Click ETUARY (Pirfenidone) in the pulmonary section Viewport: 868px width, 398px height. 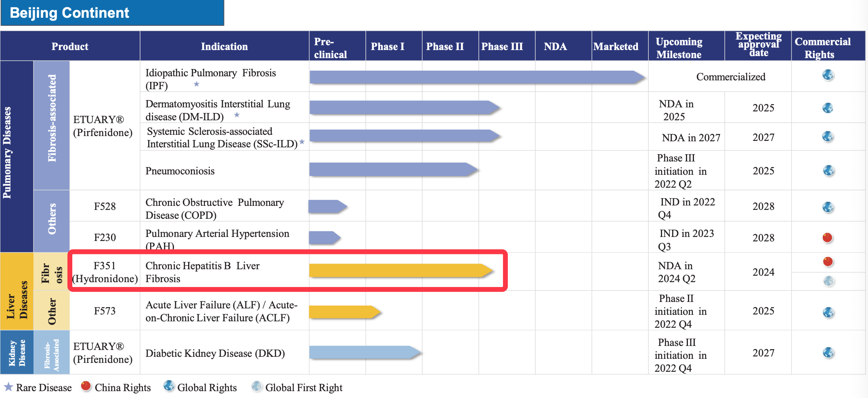[x=103, y=126]
